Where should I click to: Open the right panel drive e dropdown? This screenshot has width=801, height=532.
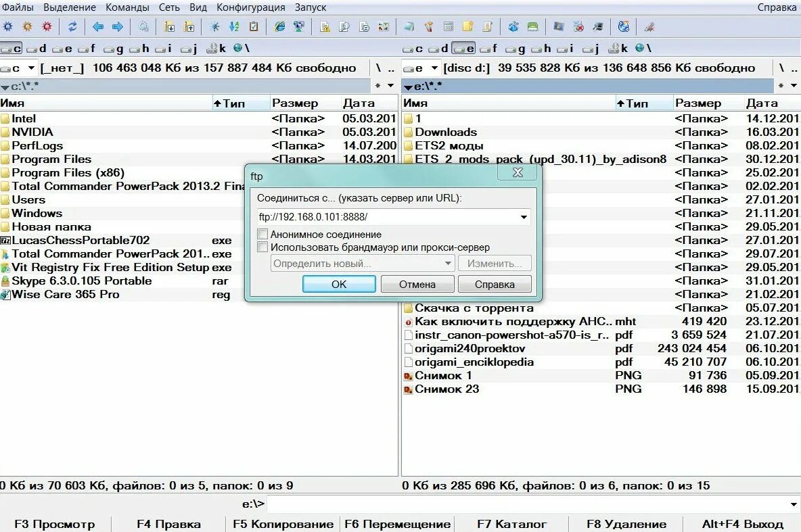(x=435, y=68)
